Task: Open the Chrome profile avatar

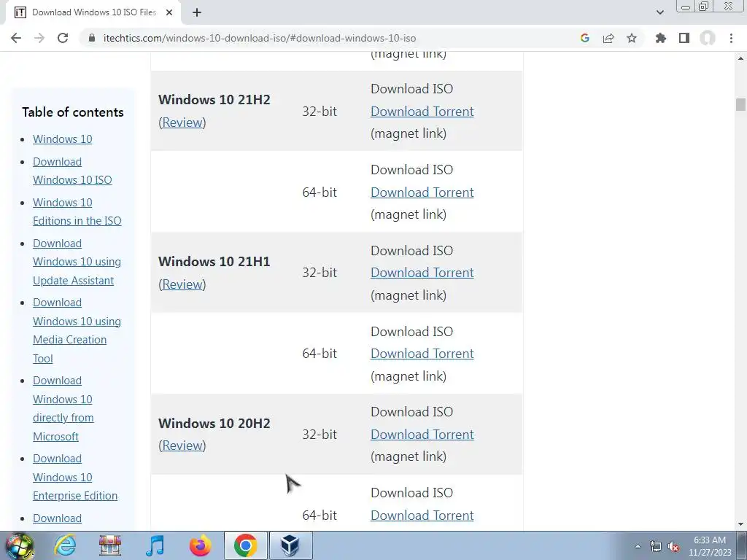Action: (x=708, y=38)
